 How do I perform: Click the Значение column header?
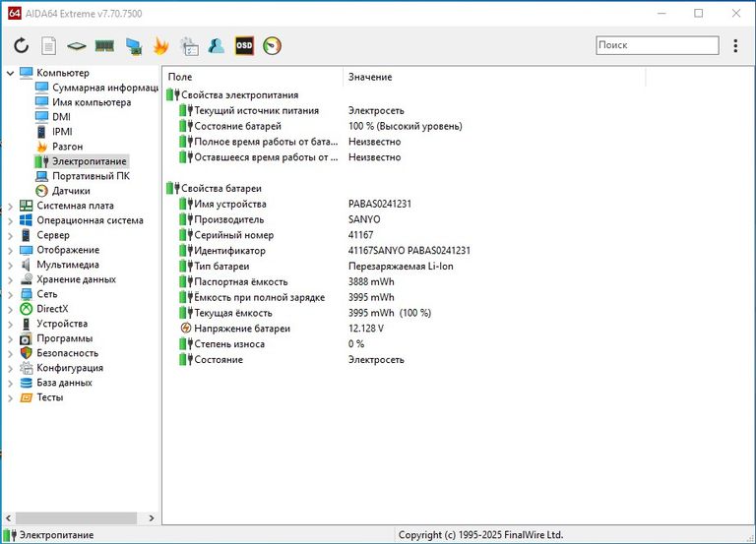click(x=495, y=77)
